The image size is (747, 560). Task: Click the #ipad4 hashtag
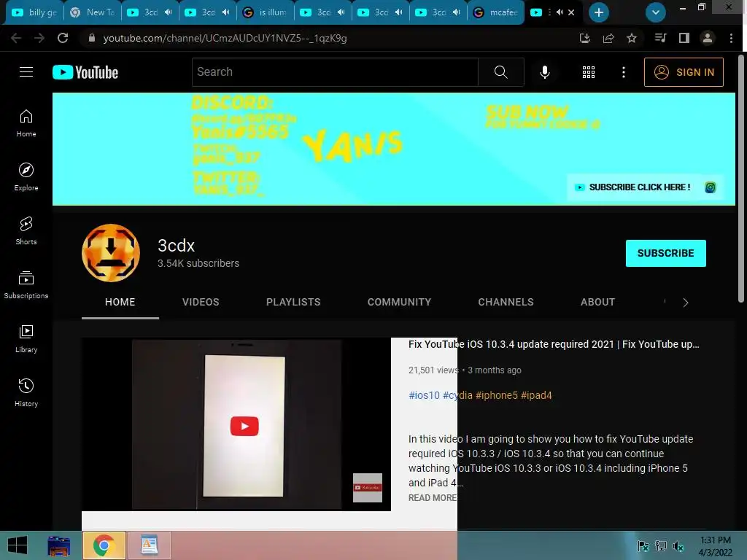coord(536,395)
